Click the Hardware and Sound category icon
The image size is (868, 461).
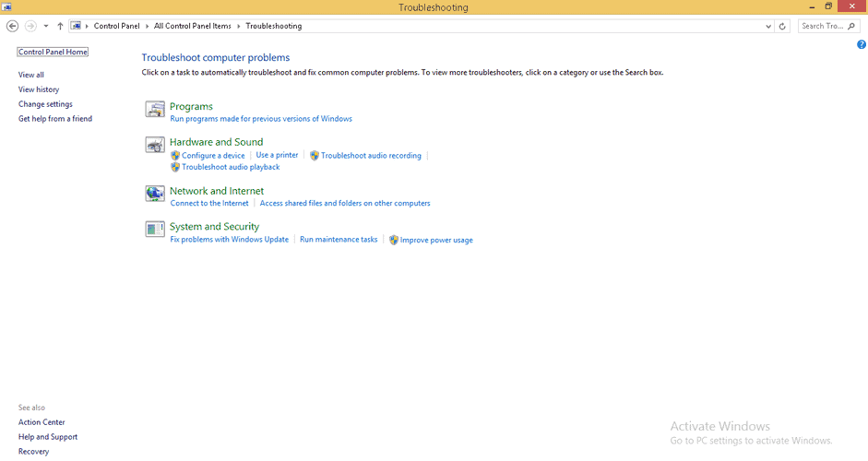[155, 145]
